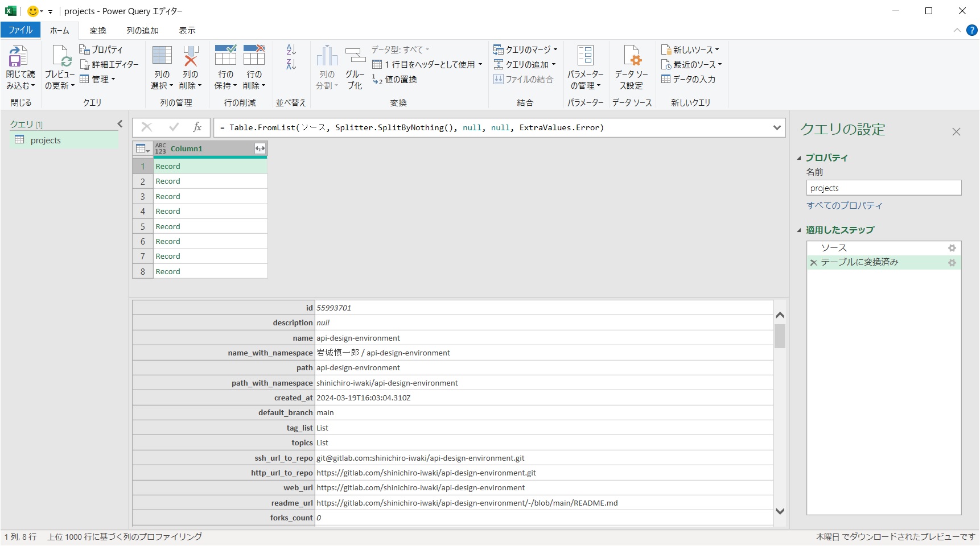Collapse the queries pane
Viewport: 980px width, 546px height.
[120, 124]
